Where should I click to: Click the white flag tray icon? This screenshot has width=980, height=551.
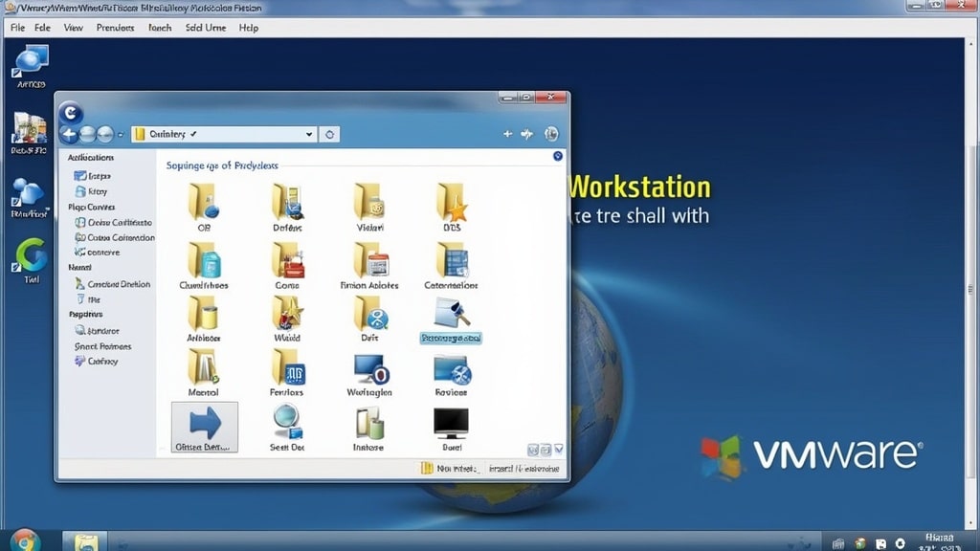click(x=880, y=544)
